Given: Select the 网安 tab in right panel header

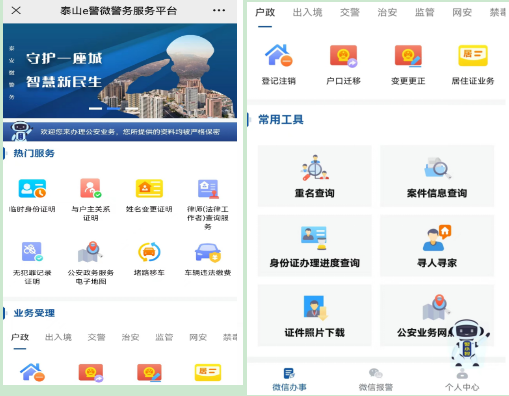Looking at the screenshot, I should tap(462, 13).
